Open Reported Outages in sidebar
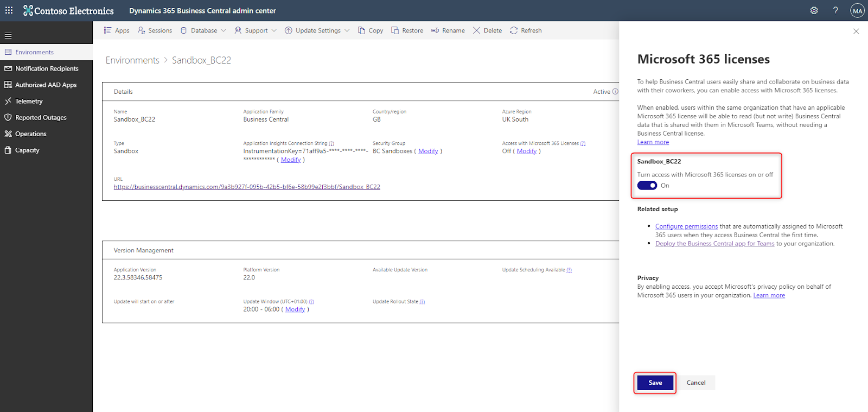The image size is (868, 412). [x=46, y=117]
